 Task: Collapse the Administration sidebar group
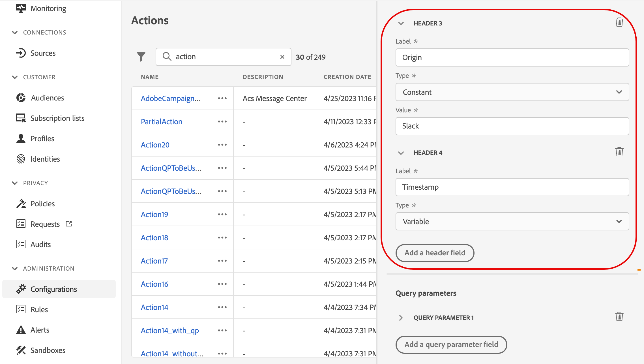pyautogui.click(x=15, y=269)
